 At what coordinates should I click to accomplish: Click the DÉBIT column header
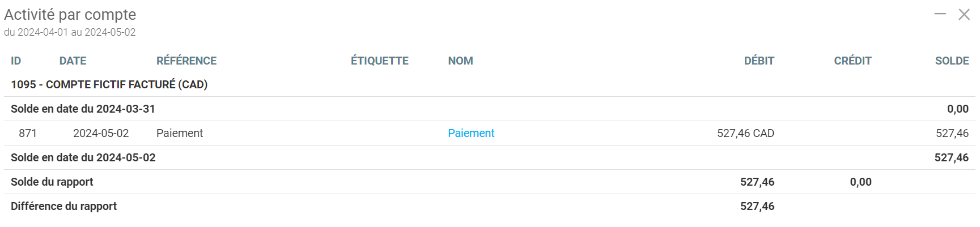[x=759, y=61]
